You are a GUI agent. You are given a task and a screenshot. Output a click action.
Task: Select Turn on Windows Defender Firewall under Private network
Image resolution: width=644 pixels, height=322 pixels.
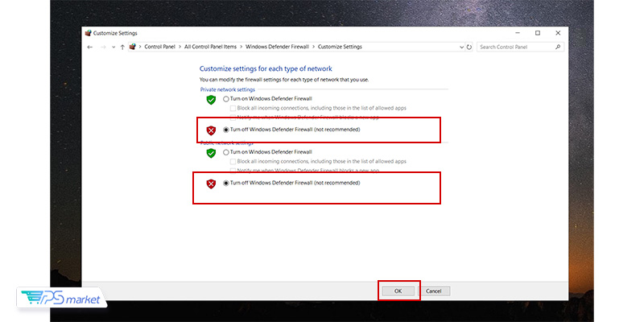point(268,99)
